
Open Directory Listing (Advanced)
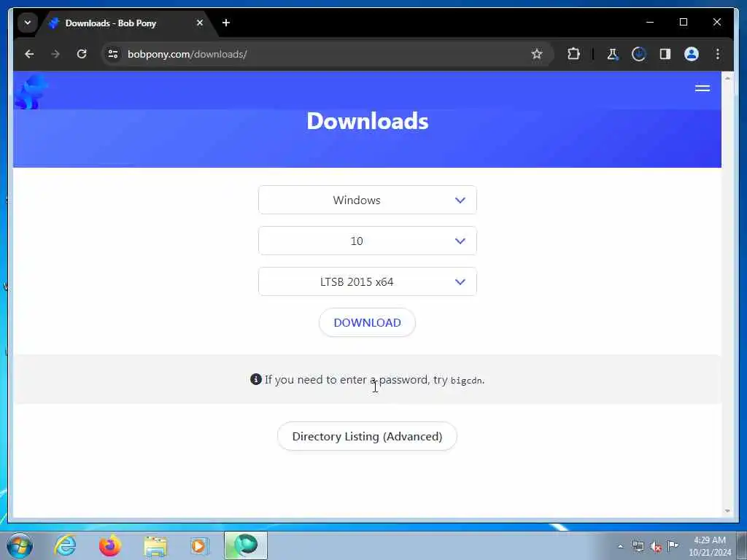click(x=368, y=436)
